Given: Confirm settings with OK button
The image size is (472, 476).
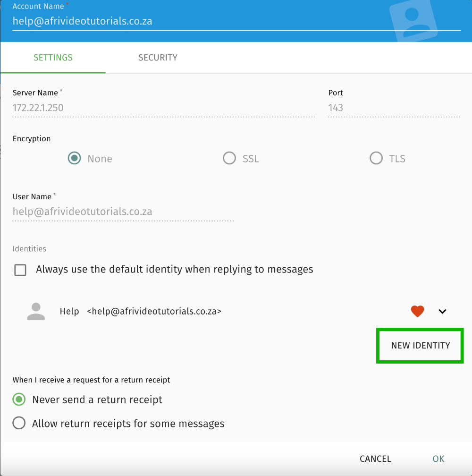Looking at the screenshot, I should pos(438,459).
